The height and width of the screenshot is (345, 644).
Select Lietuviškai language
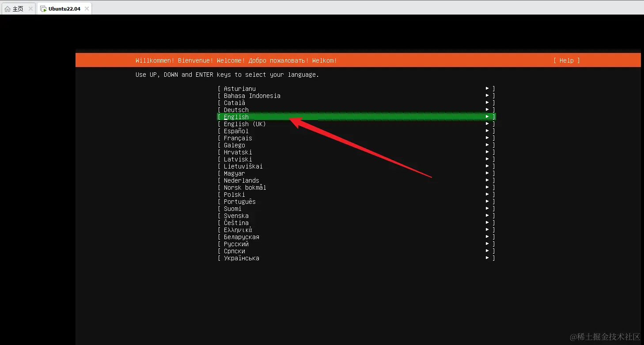tap(356, 166)
